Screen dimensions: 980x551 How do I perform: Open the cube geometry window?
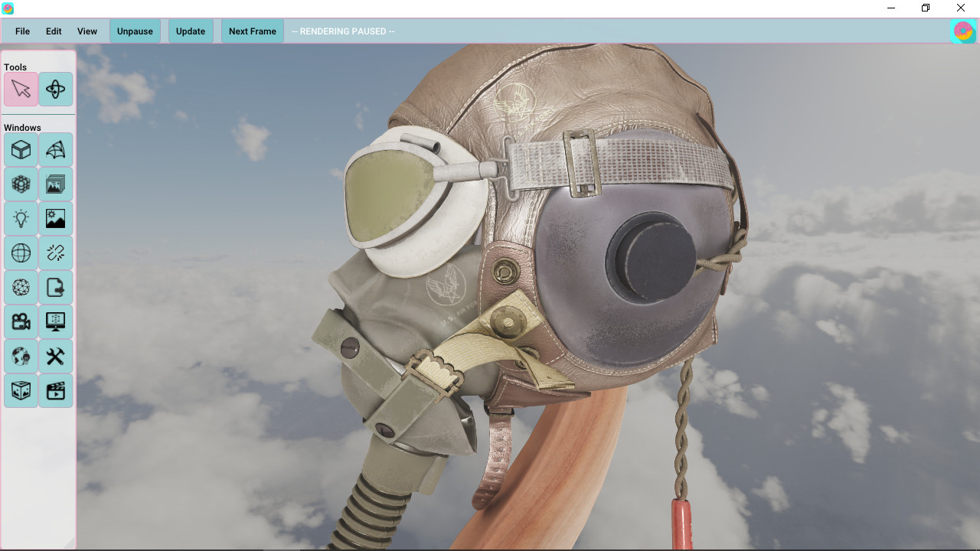[x=21, y=149]
